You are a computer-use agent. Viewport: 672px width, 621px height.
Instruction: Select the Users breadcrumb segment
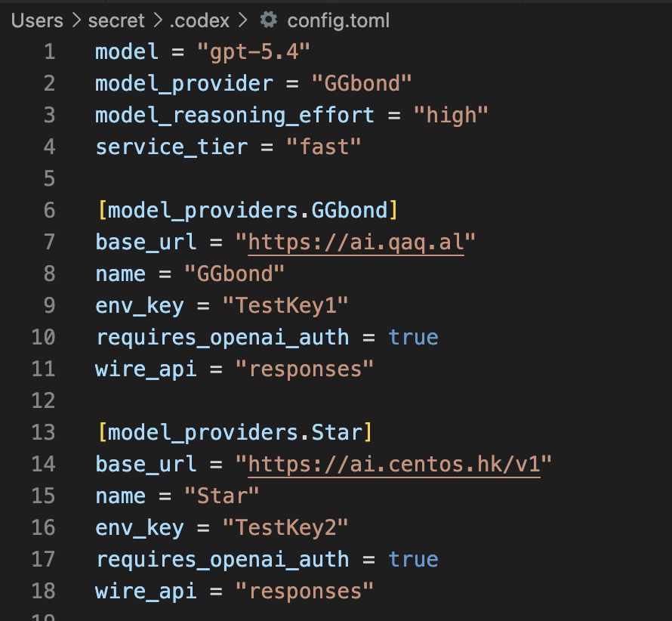pos(37,20)
